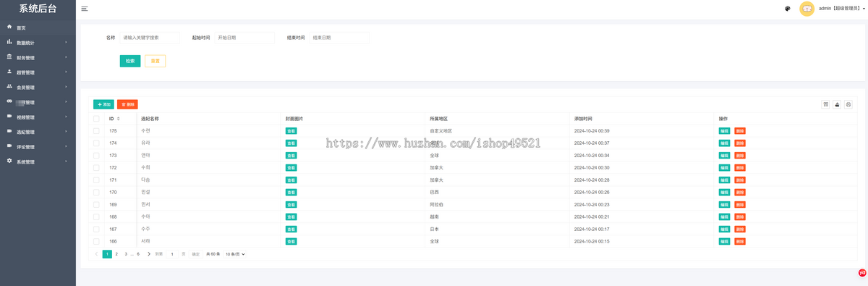Focus the 结束时间 end date field

pyautogui.click(x=339, y=38)
